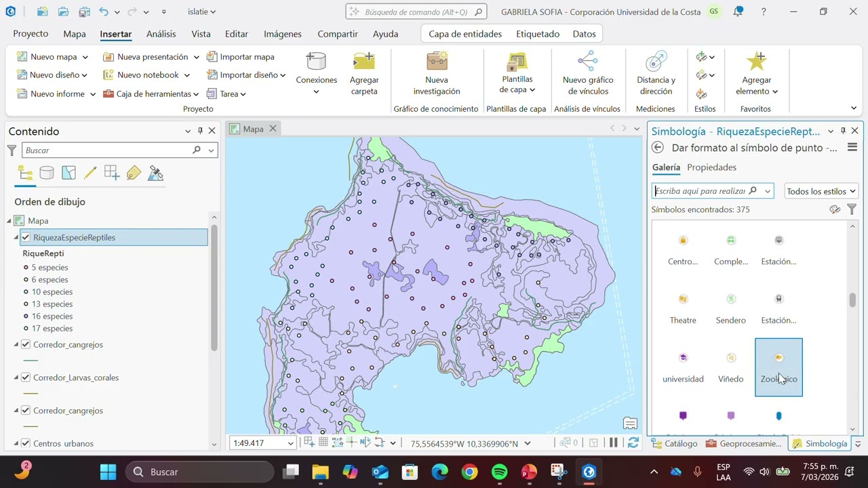The width and height of the screenshot is (868, 488).
Task: Select the List By Drawing Order icon
Action: (25, 173)
